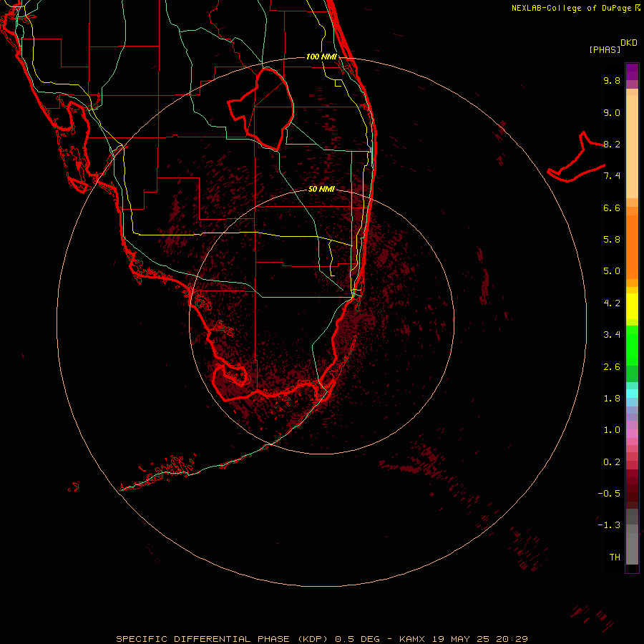
Task: Click the -1.3 value on color scale
Action: click(609, 525)
